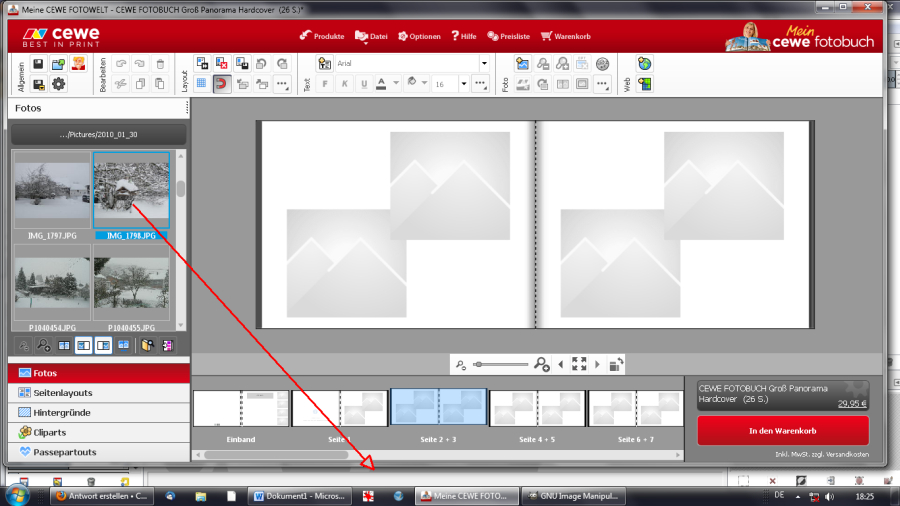Screen dimensions: 900x506
Task: Click the bring forward layer icon
Action: [x=262, y=84]
